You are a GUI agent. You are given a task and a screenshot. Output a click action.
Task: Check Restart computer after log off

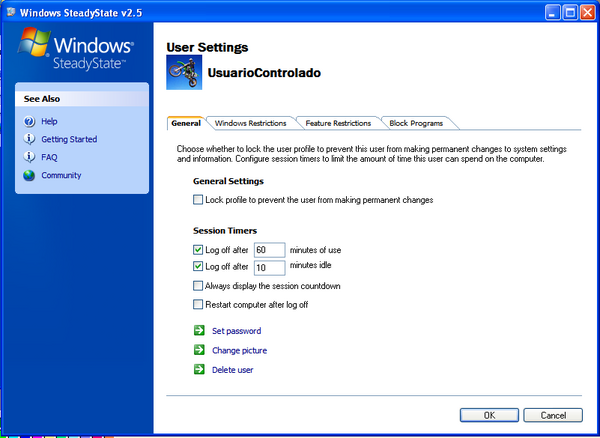point(198,304)
